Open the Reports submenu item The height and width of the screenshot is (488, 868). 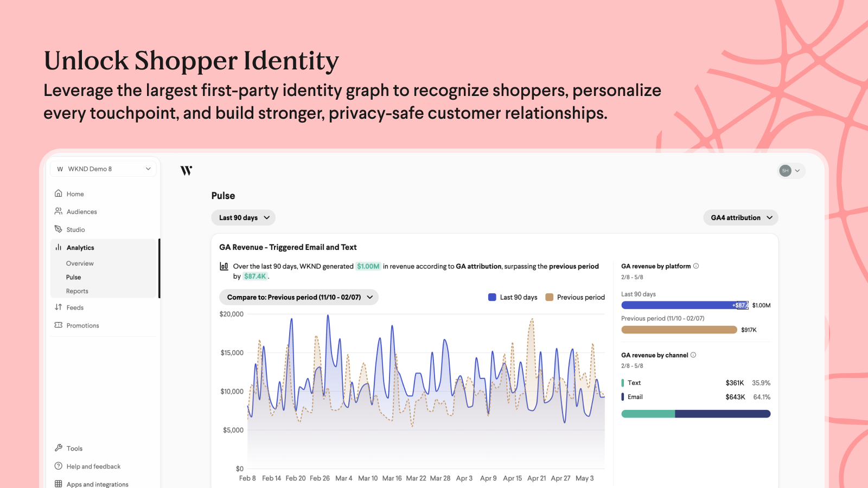[77, 291]
